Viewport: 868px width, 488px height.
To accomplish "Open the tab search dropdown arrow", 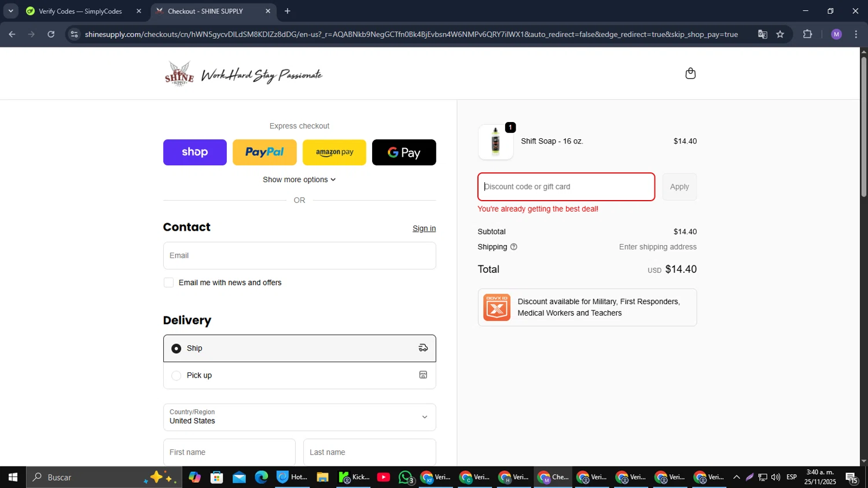I will coord(10,11).
